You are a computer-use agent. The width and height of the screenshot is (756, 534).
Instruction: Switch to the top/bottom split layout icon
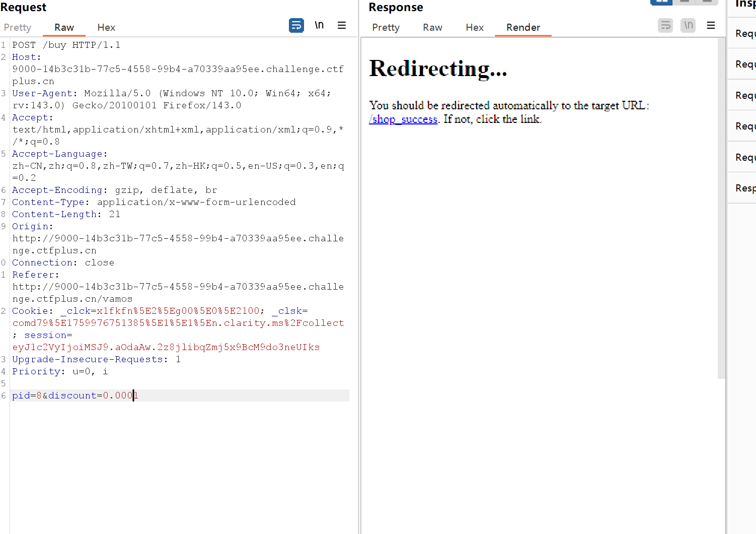685,2
